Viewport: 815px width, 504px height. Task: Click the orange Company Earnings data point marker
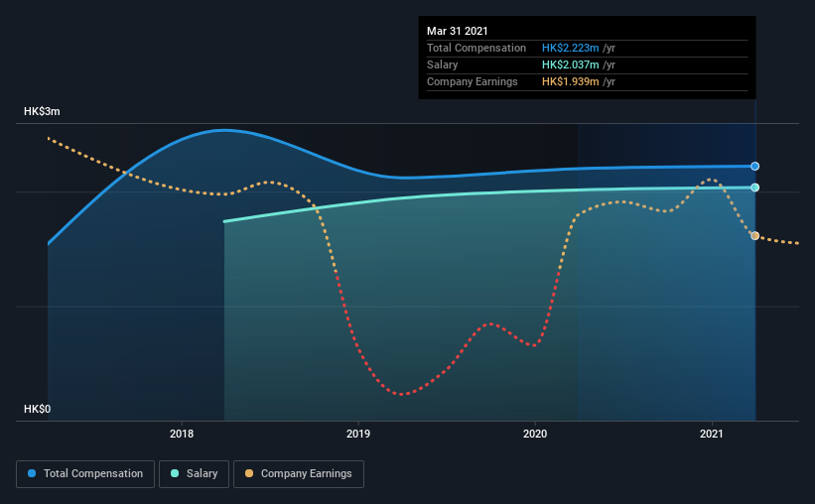pos(754,236)
